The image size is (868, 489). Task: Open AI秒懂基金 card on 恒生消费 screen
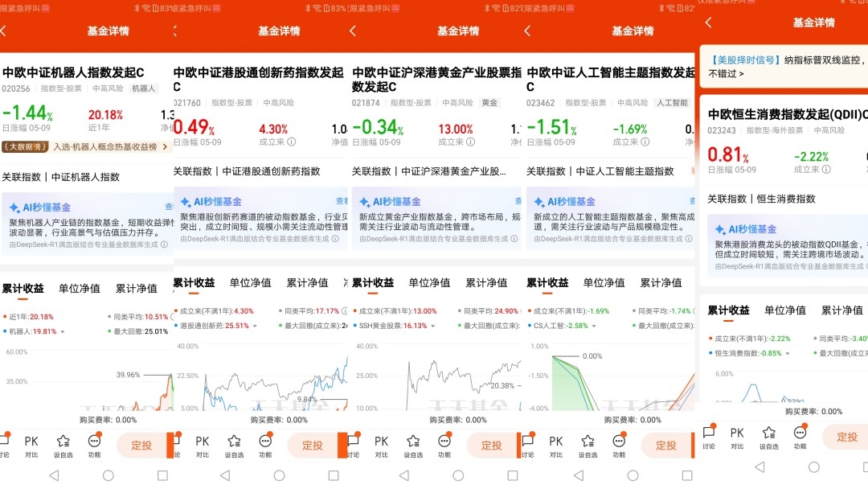tap(788, 245)
